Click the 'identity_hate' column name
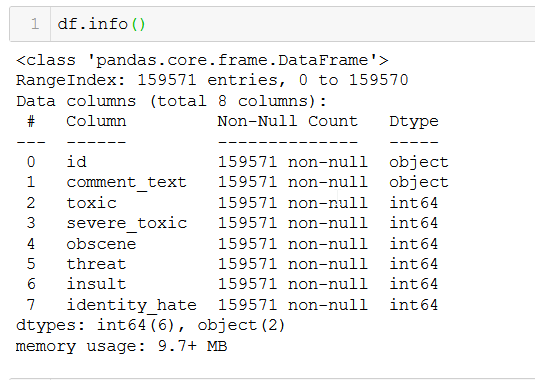Image resolution: width=535 pixels, height=380 pixels. pyautogui.click(x=131, y=305)
